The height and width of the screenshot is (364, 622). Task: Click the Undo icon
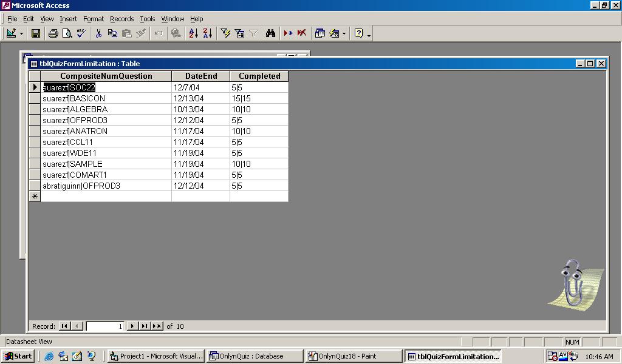[x=159, y=33]
